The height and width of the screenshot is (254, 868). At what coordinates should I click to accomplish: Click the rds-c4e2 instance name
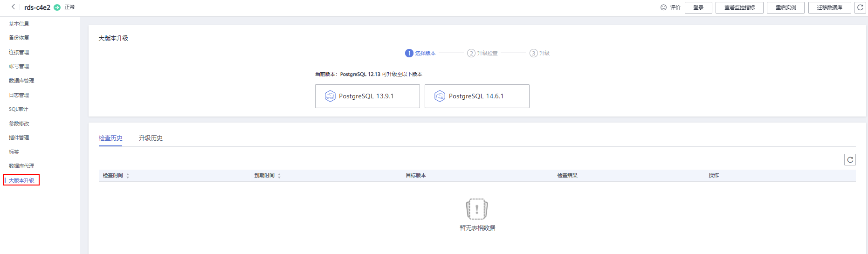[x=37, y=7]
